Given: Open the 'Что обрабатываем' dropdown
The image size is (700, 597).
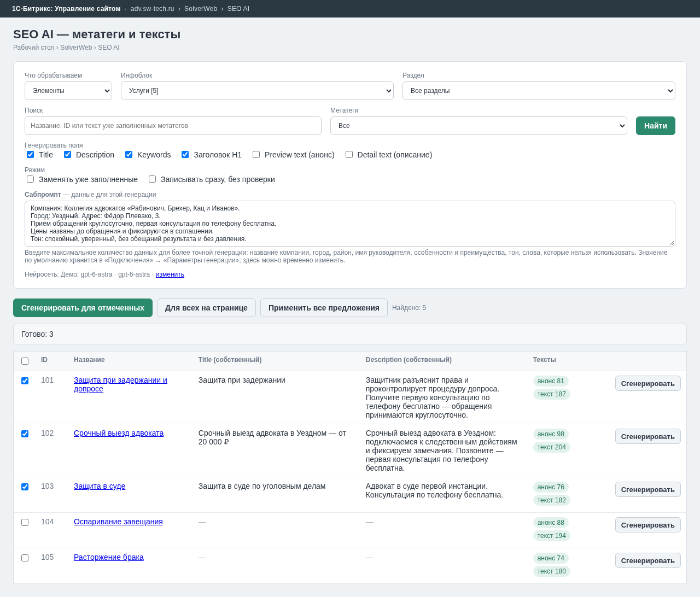Looking at the screenshot, I should click(x=68, y=91).
